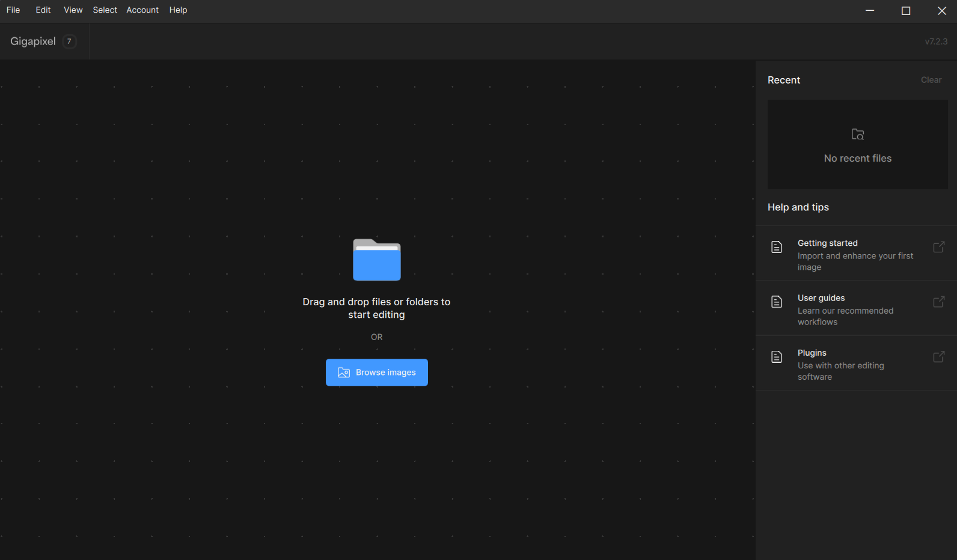Open the Plugins title link
This screenshot has height=560, width=957.
[x=812, y=353]
